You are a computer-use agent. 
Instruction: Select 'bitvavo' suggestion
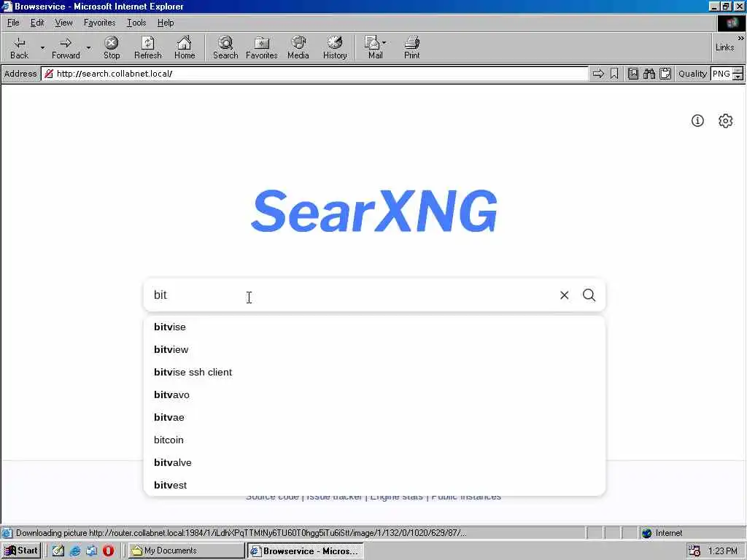coord(374,394)
